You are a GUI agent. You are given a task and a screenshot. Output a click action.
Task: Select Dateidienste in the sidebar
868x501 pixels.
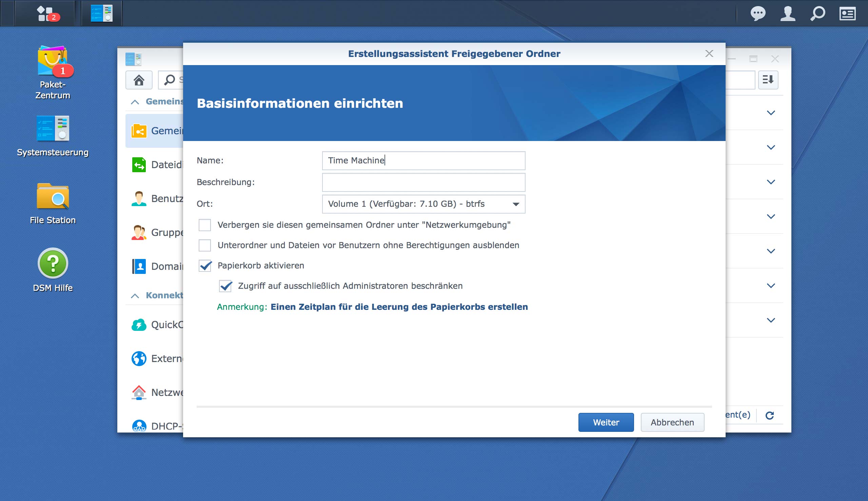coord(154,164)
